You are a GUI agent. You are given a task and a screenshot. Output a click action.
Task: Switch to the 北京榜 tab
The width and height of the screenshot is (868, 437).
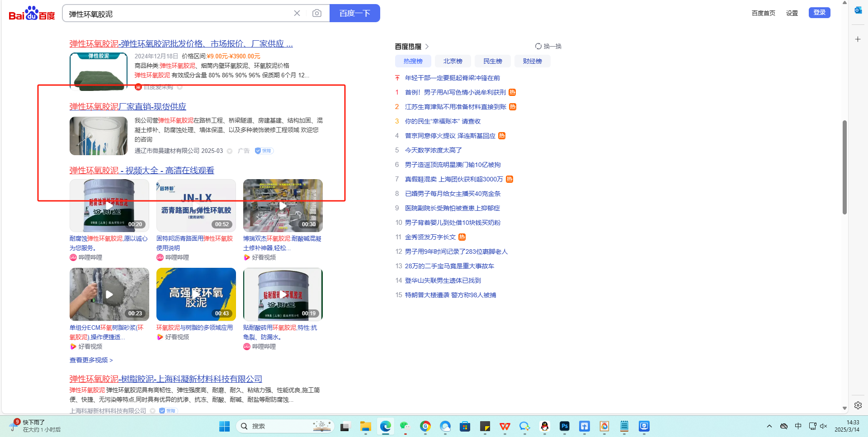pos(453,61)
